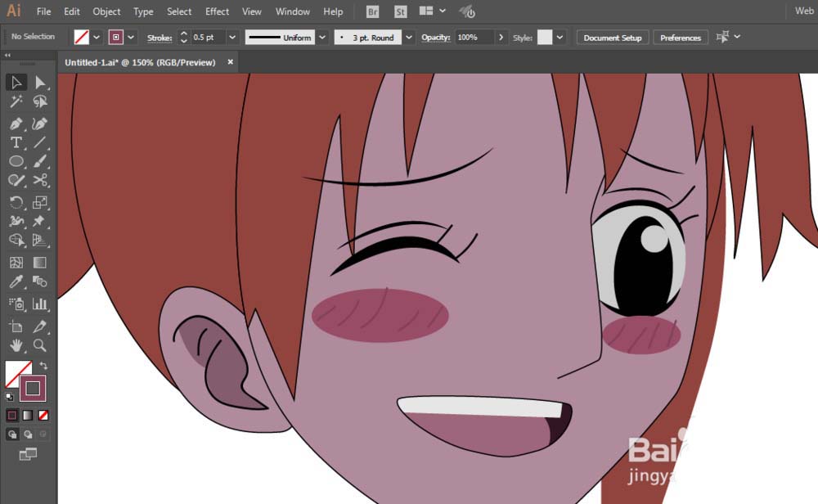Swap fill and stroke colors

(44, 366)
